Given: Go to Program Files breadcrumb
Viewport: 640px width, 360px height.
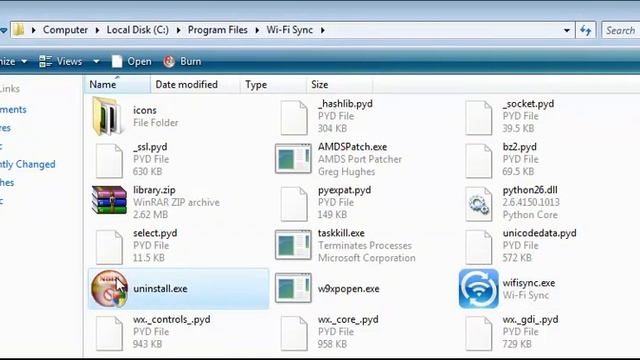Looking at the screenshot, I should coord(218,30).
